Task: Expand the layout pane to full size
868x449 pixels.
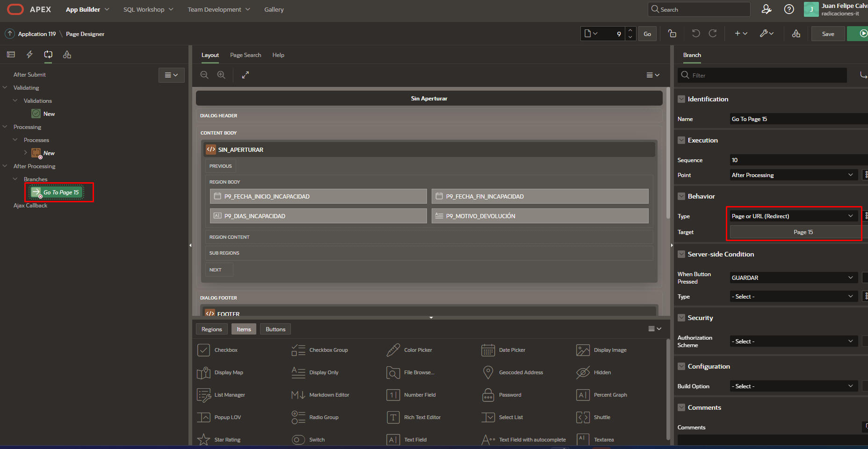Action: pyautogui.click(x=245, y=75)
